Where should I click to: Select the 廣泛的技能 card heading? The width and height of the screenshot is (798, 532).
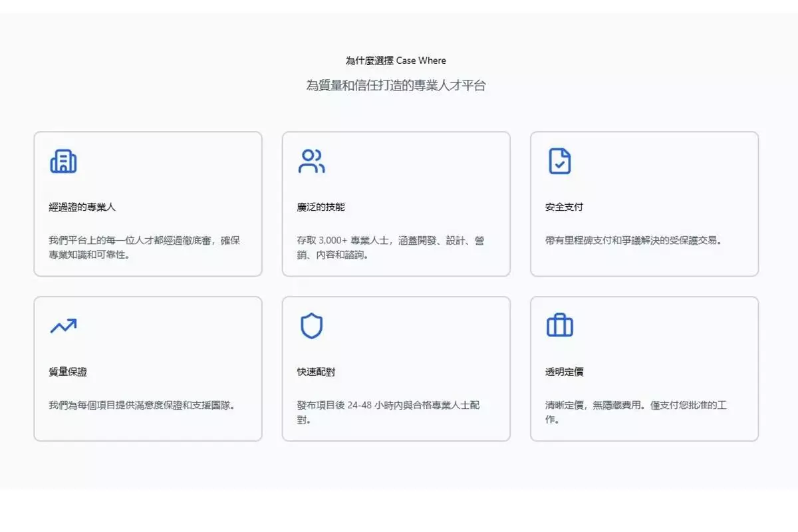[x=321, y=207]
